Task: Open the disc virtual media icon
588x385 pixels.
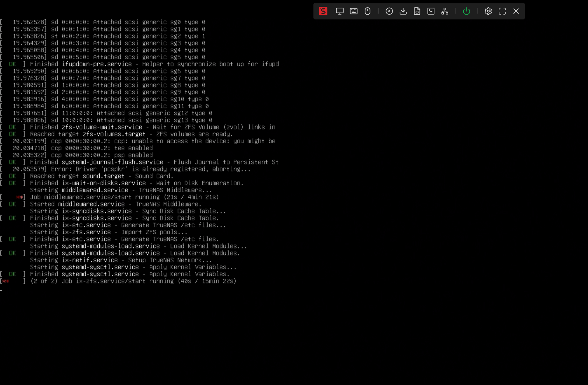Action: coord(389,11)
